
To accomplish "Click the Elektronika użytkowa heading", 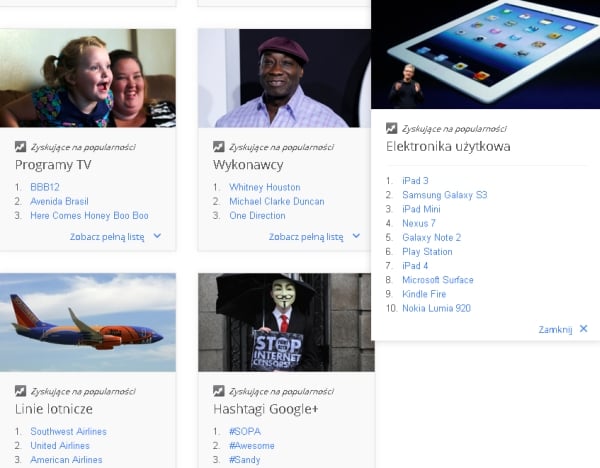I will click(448, 147).
